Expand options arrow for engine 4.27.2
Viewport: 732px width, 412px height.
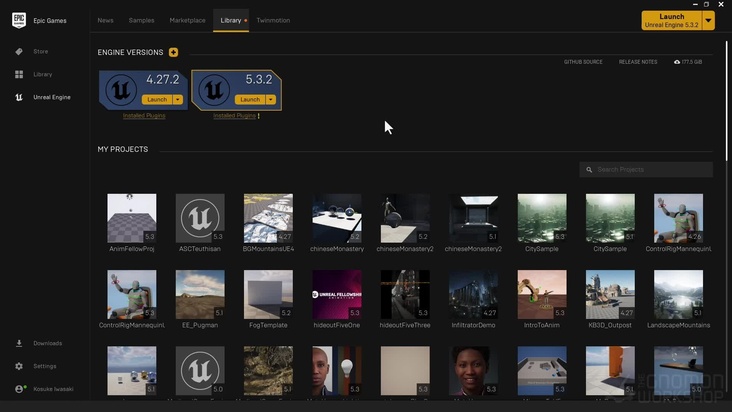point(178,99)
